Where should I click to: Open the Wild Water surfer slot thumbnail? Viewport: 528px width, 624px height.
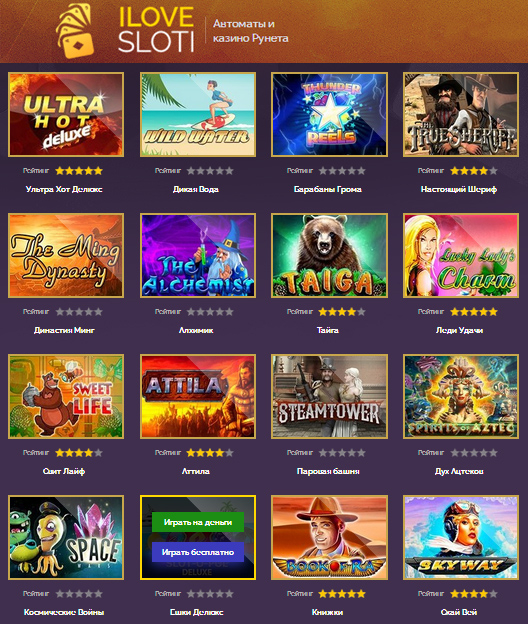coord(198,114)
